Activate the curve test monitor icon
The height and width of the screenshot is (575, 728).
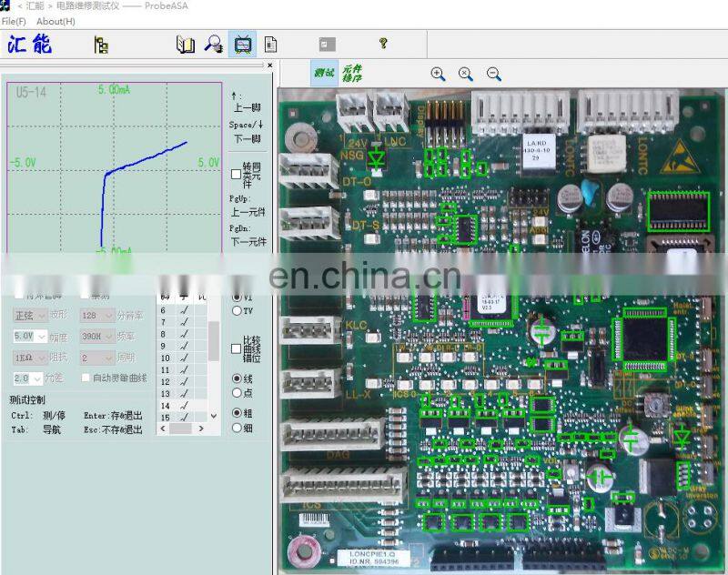[x=242, y=43]
